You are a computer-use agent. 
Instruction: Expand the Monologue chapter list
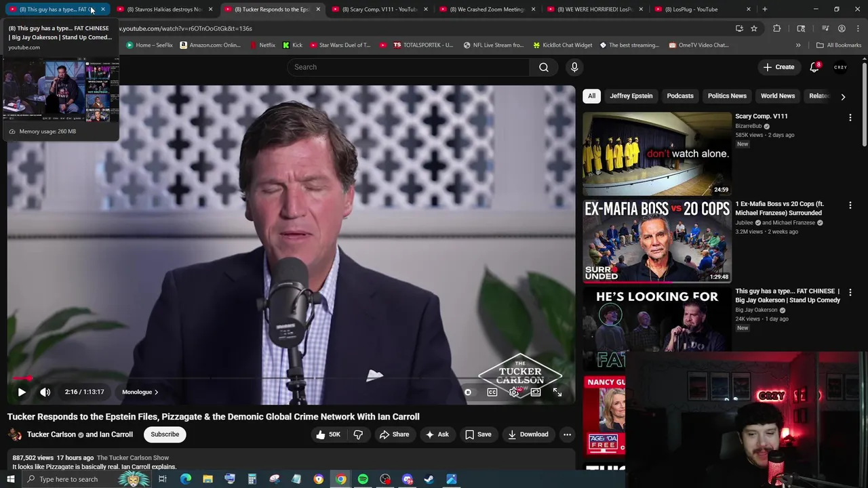(x=140, y=392)
